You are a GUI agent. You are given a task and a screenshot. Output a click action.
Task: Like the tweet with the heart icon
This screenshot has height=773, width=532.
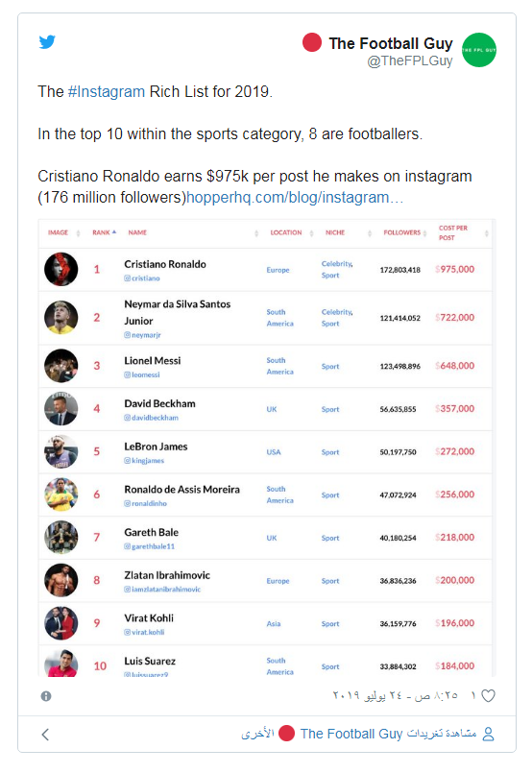(488, 695)
